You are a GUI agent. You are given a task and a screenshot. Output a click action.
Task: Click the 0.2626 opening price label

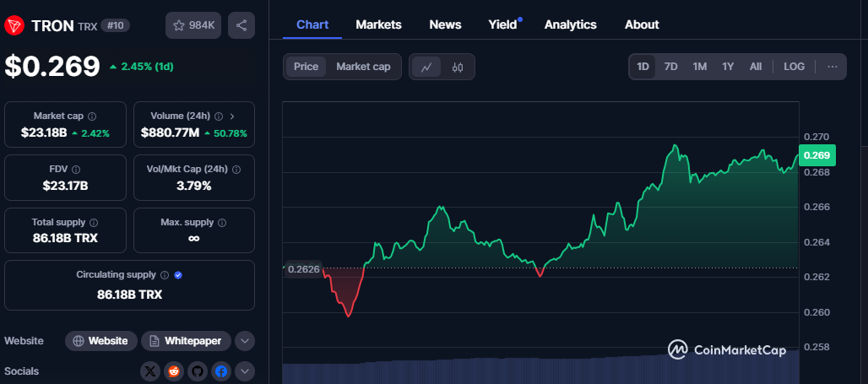tap(304, 269)
